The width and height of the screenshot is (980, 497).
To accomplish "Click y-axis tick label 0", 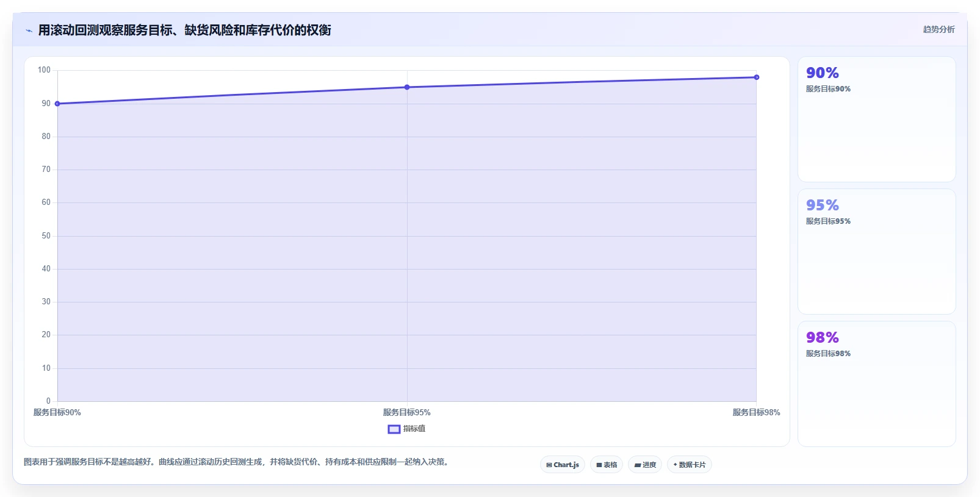I will [48, 401].
